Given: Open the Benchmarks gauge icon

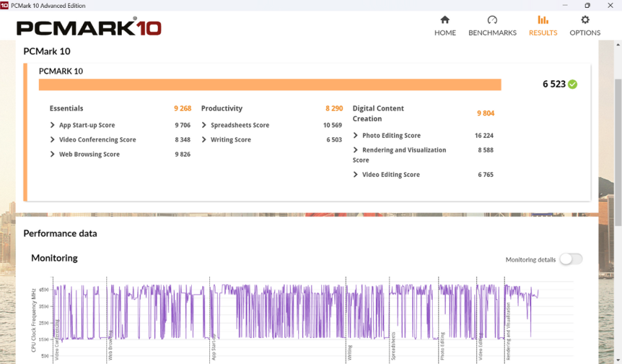Looking at the screenshot, I should (x=492, y=20).
